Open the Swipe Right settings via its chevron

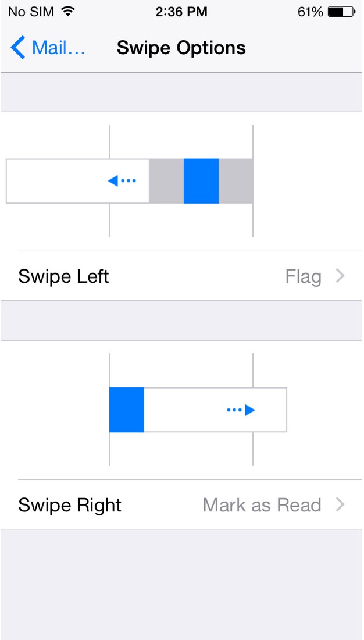[340, 505]
